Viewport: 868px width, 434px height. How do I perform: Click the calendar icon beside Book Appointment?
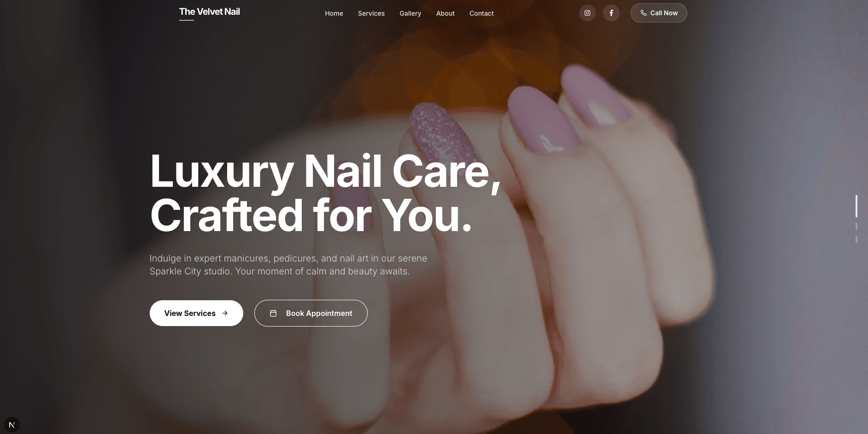coord(273,313)
